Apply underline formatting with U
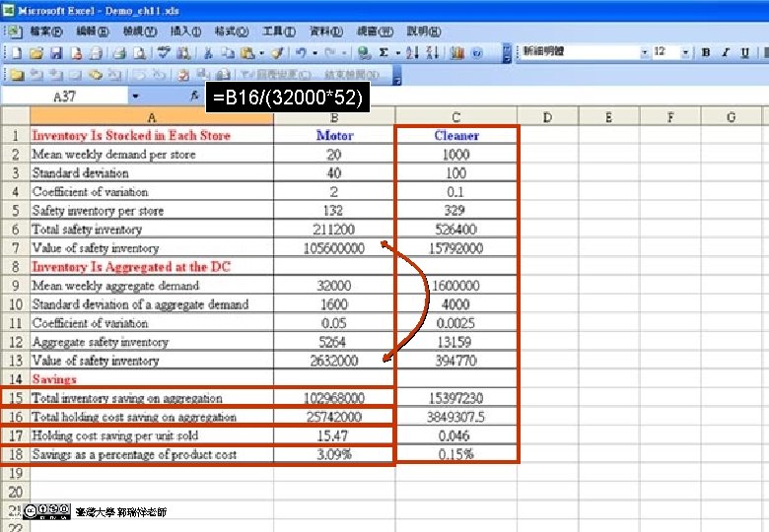The height and width of the screenshot is (532, 769). (x=745, y=53)
